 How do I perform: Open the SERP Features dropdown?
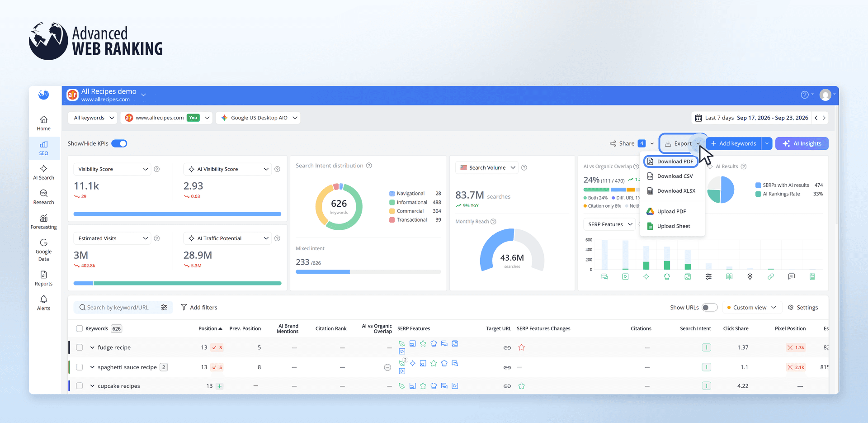coord(610,224)
